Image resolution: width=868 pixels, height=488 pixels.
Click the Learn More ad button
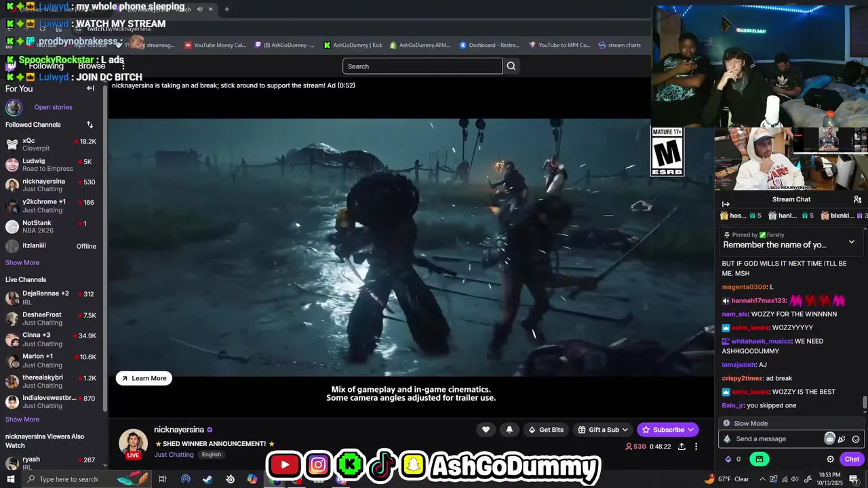pos(144,378)
